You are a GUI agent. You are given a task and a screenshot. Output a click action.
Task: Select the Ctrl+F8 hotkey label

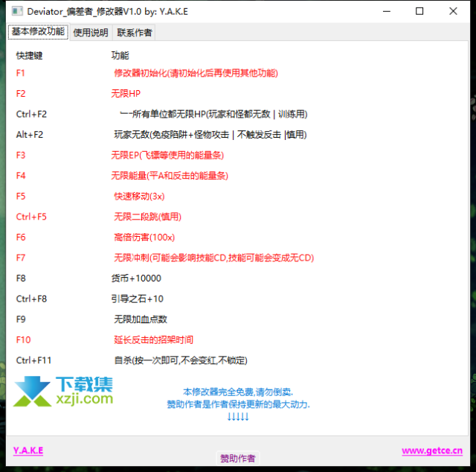coord(31,299)
